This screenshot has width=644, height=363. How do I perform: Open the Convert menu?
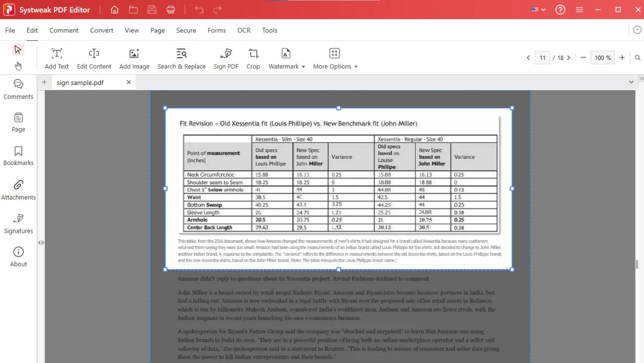(x=102, y=30)
